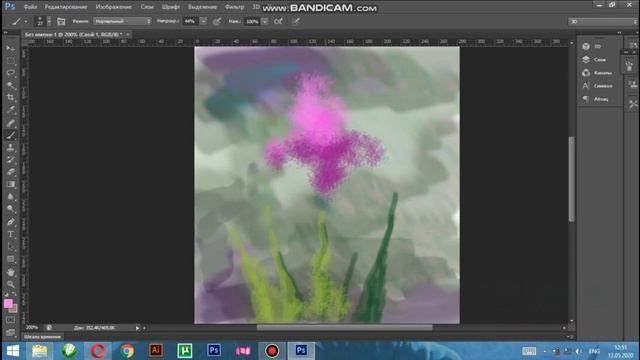Screen dimensions: 640x360
Task: Open File Explorer from taskbar
Action: click(x=40, y=351)
